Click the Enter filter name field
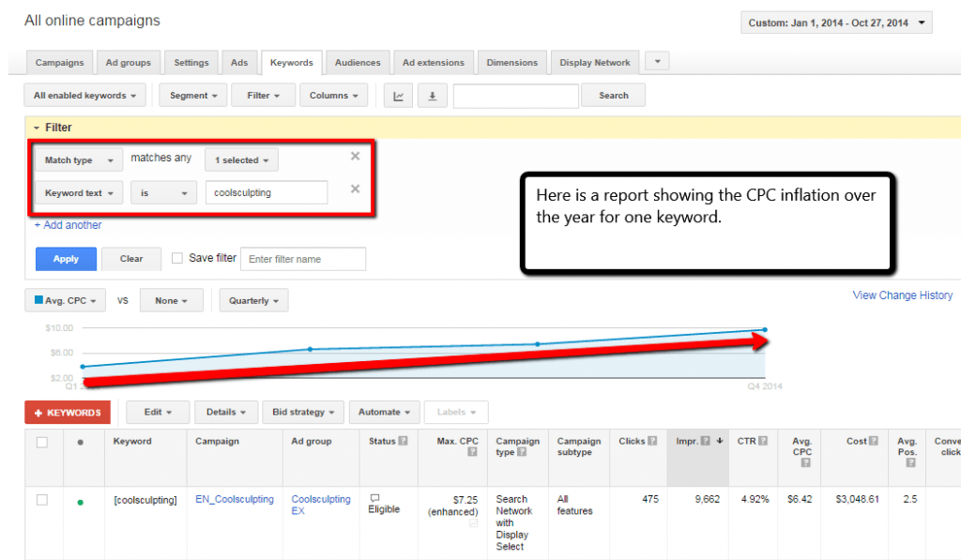 303,259
